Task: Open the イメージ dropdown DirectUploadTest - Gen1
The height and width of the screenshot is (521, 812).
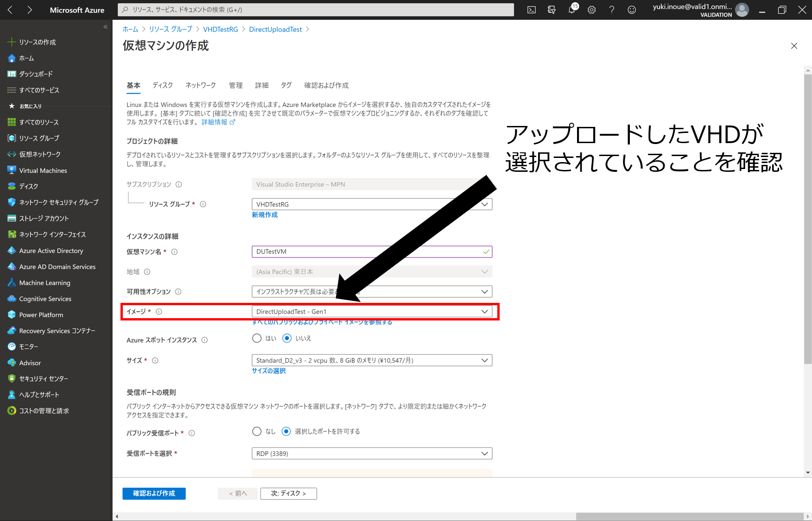Action: point(372,312)
